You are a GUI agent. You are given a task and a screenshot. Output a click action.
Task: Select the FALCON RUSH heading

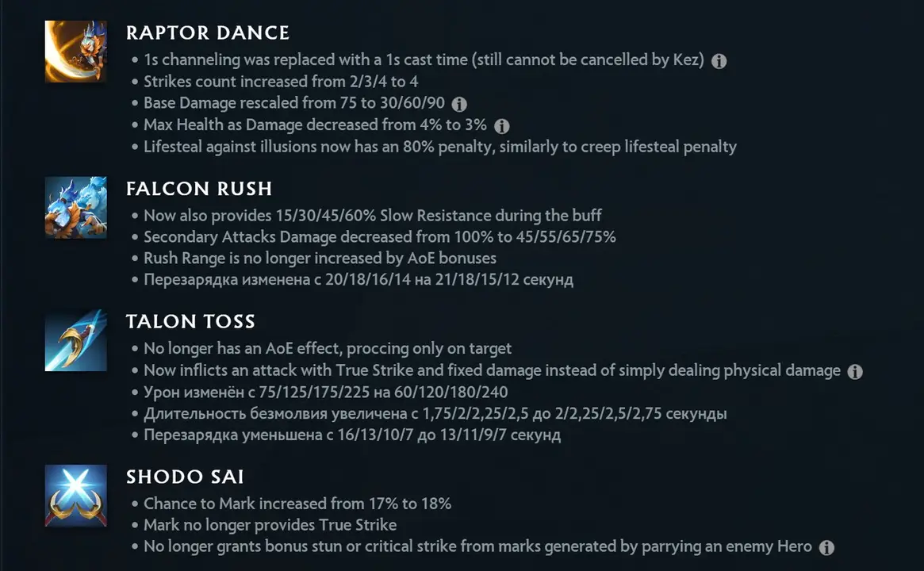tap(199, 189)
